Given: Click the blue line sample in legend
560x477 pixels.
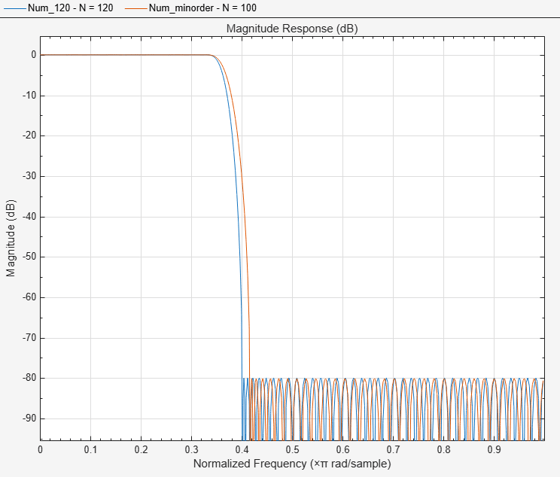Looking at the screenshot, I should 15,8.
